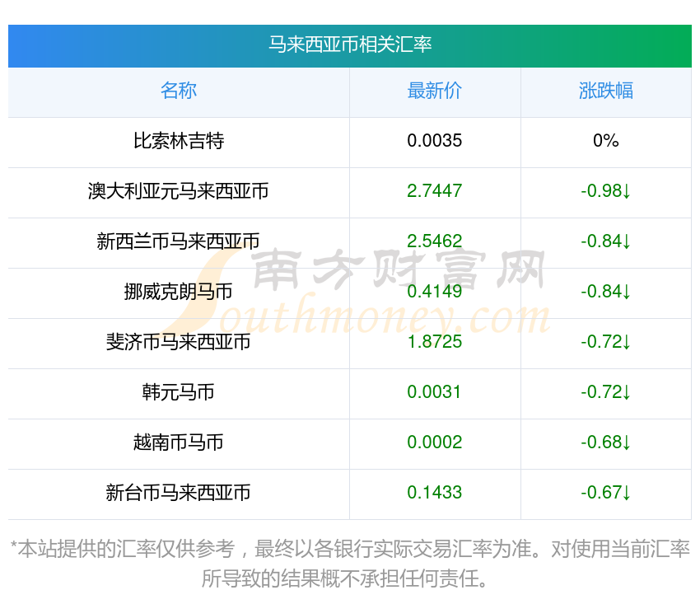Select the 越南币马币 row name
This screenshot has width=700, height=604.
point(179,442)
